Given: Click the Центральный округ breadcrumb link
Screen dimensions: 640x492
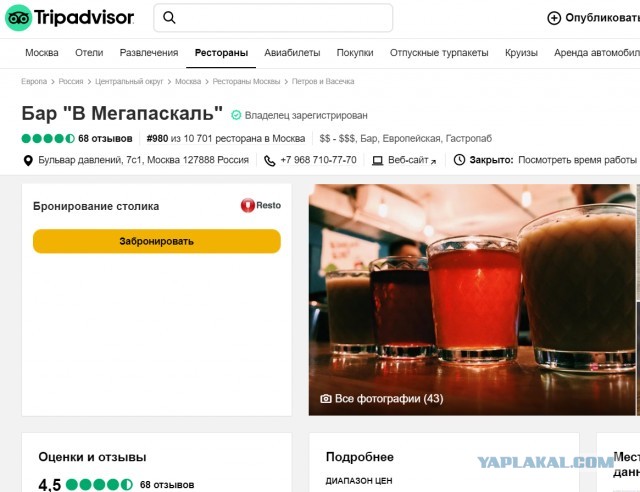Looking at the screenshot, I should point(129,81).
